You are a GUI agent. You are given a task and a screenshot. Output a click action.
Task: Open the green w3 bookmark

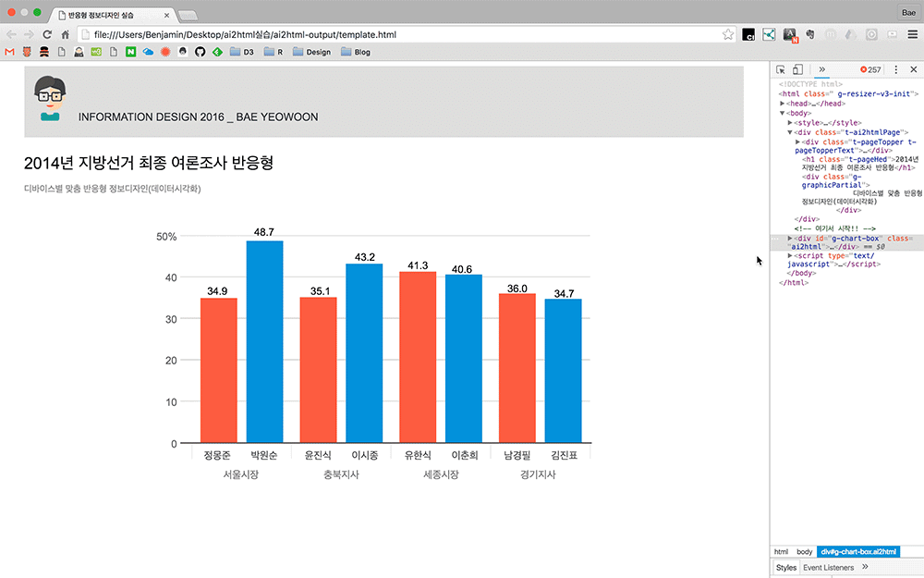click(96, 52)
